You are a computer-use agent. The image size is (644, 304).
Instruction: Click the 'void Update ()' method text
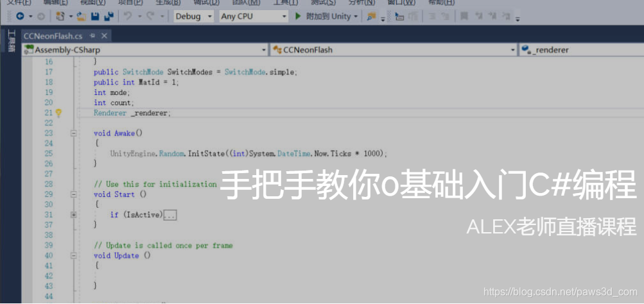coord(122,256)
